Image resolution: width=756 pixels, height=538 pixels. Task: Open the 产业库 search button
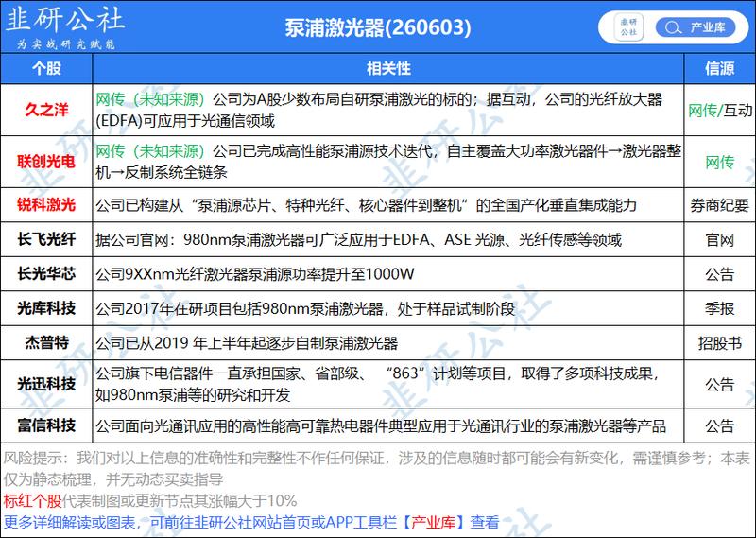point(696,27)
